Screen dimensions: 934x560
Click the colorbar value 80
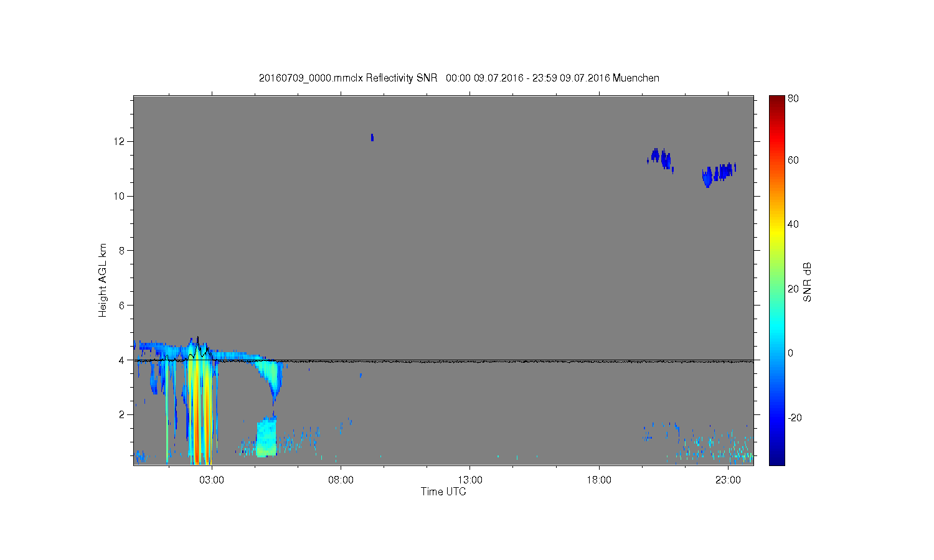(793, 98)
